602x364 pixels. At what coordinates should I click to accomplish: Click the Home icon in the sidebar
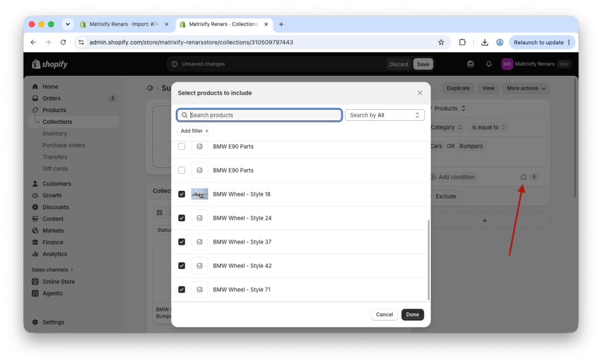click(35, 87)
